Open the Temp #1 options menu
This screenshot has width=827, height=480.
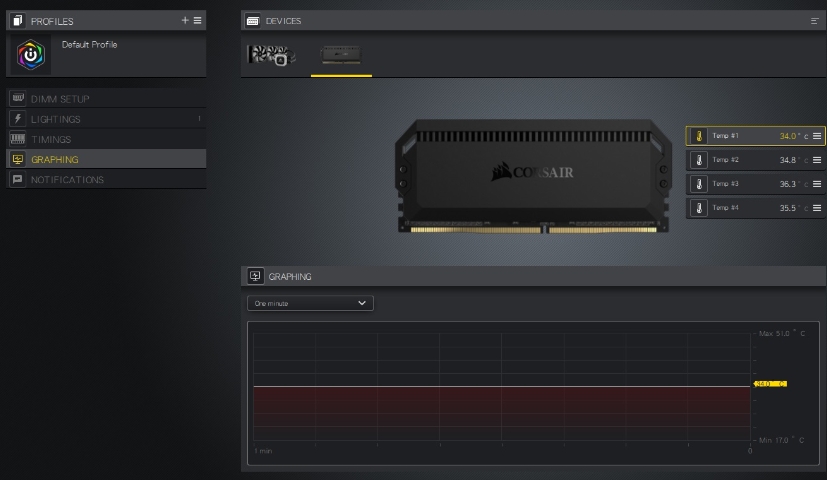pyautogui.click(x=817, y=136)
